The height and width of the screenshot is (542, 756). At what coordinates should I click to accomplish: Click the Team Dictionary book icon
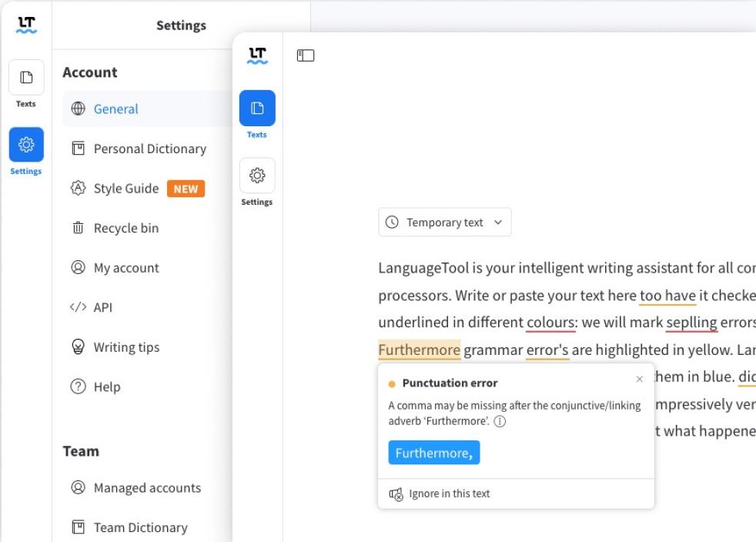[x=78, y=527]
